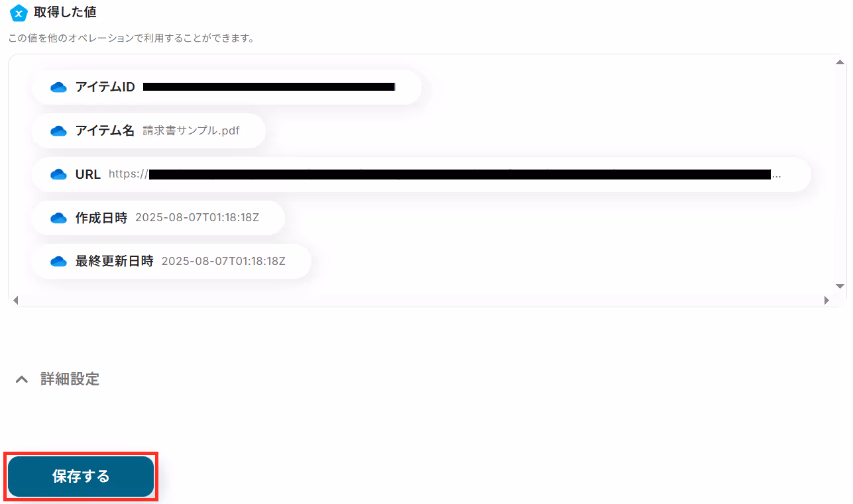Click the cloud icon beside 最終更新日時
This screenshot has width=853, height=504.
click(x=59, y=262)
